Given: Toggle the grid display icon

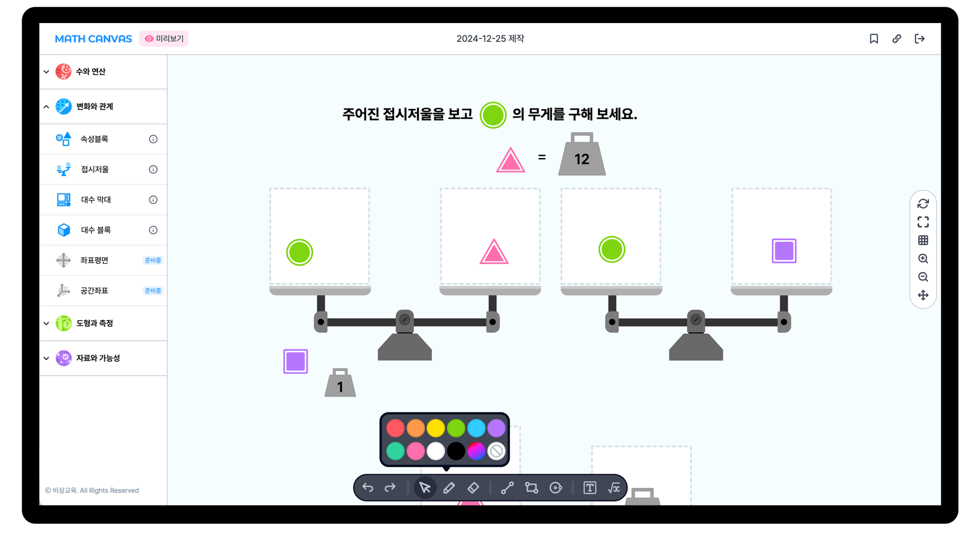Looking at the screenshot, I should point(923,240).
